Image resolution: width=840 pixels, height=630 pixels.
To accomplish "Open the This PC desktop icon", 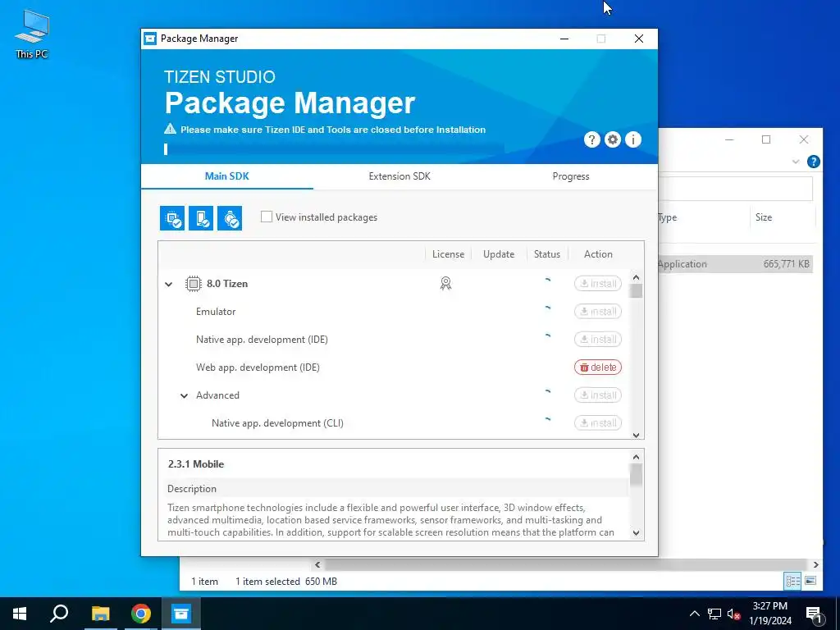I will point(32,34).
